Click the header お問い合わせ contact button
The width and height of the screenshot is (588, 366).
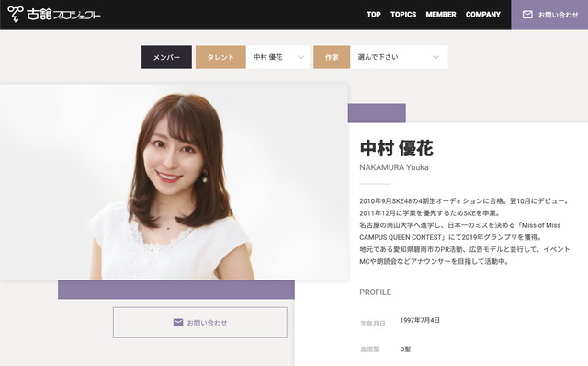click(x=549, y=15)
